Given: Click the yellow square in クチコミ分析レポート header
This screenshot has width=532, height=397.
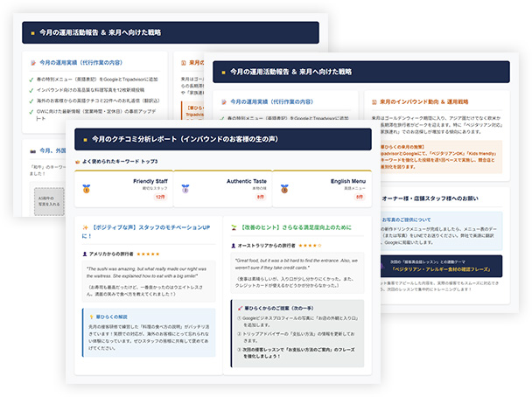Looking at the screenshot, I should coord(85,139).
